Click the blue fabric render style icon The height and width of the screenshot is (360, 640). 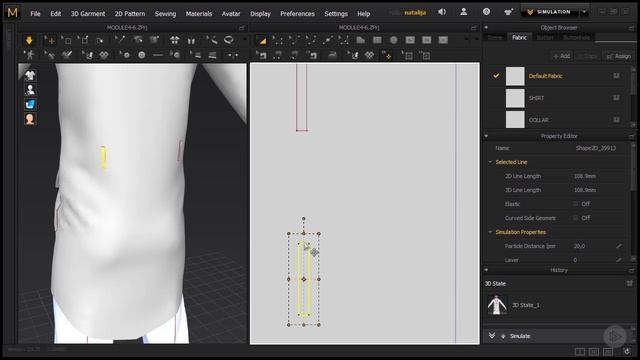(x=30, y=104)
